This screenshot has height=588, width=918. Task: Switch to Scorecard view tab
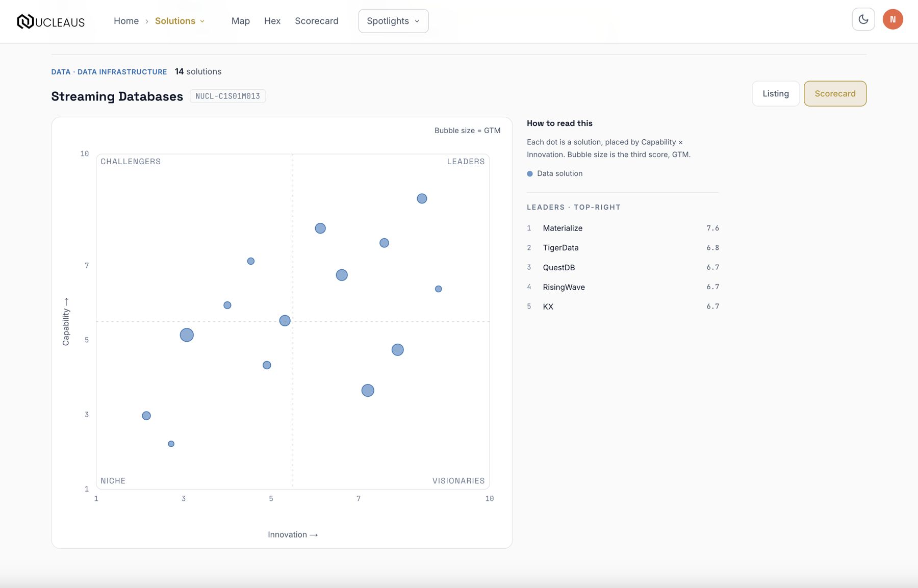tap(835, 94)
